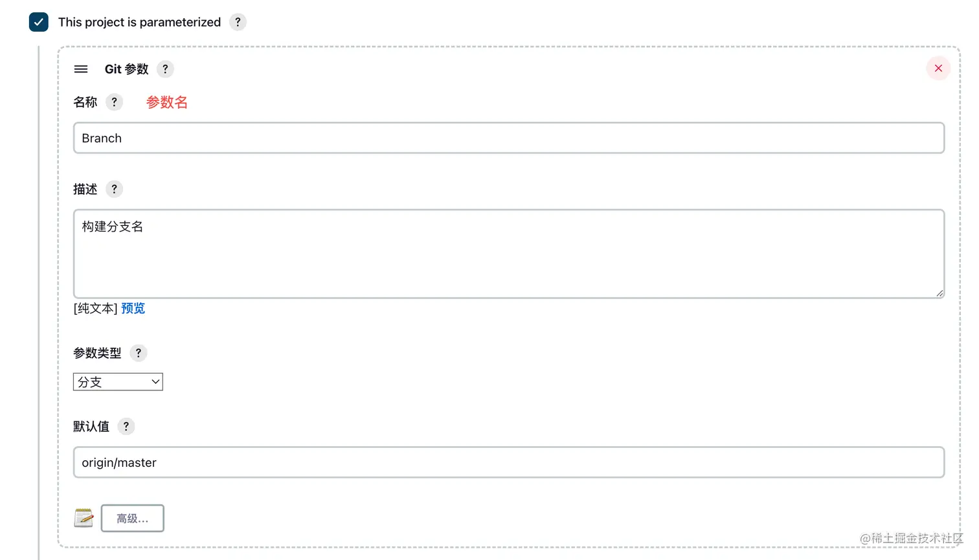Open the 分支 parameter type dropdown
This screenshot has width=979, height=560.
pos(118,382)
